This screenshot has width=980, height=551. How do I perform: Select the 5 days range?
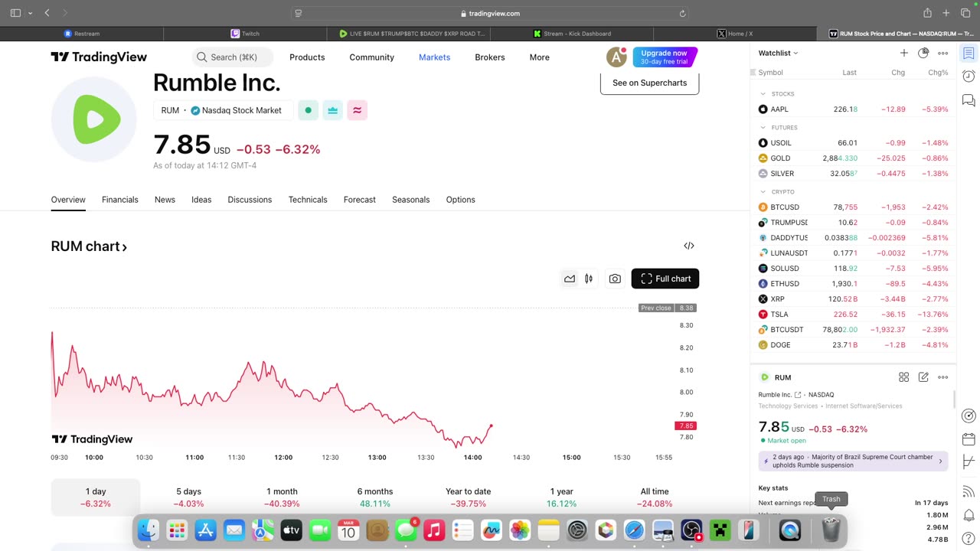(188, 497)
